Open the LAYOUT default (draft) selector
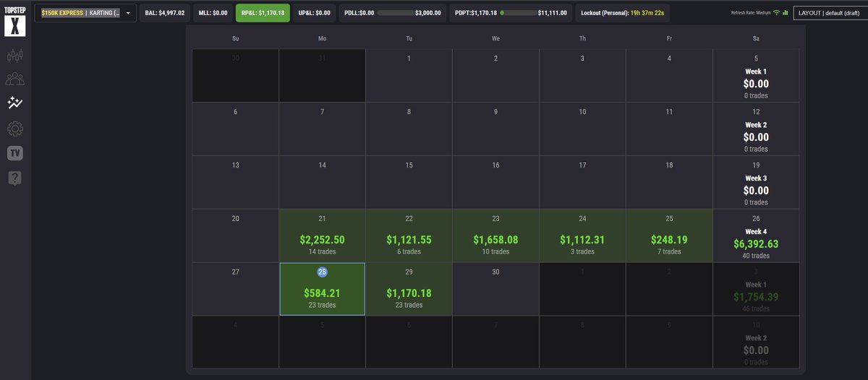 [x=830, y=13]
